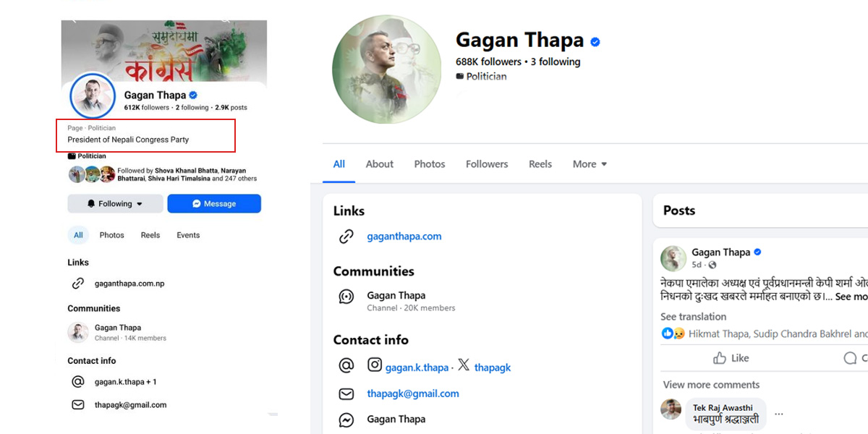
Task: Click View more comments
Action: pyautogui.click(x=711, y=385)
